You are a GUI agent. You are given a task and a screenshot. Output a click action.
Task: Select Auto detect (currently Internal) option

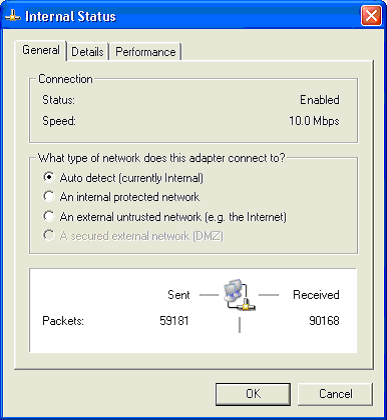click(123, 178)
